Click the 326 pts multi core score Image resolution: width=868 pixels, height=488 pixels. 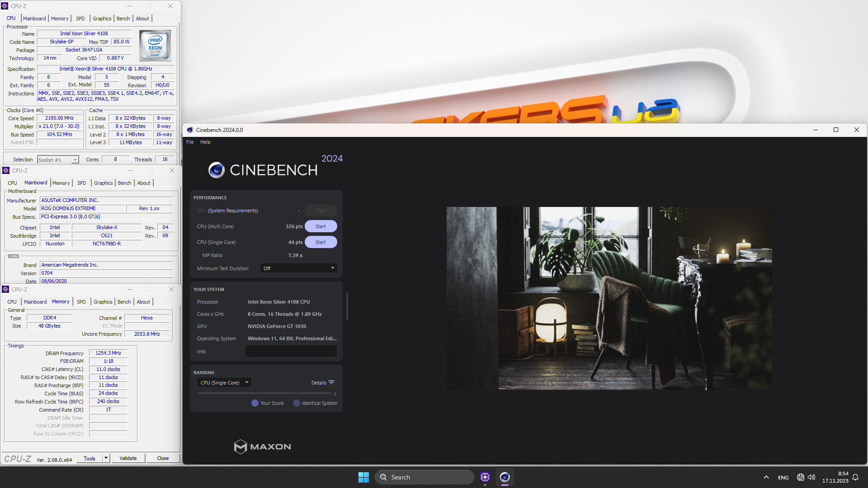(294, 226)
